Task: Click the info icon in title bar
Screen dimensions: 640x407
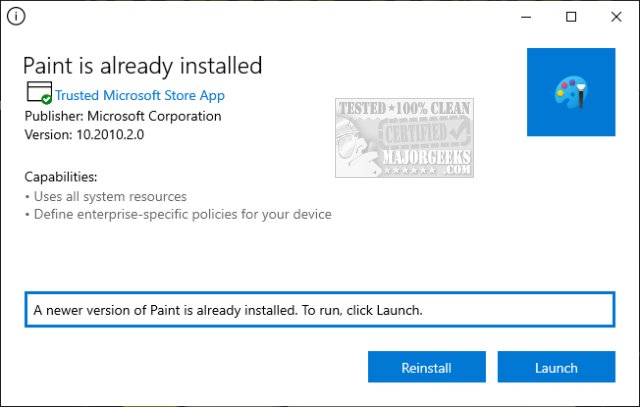Action: pos(15,17)
